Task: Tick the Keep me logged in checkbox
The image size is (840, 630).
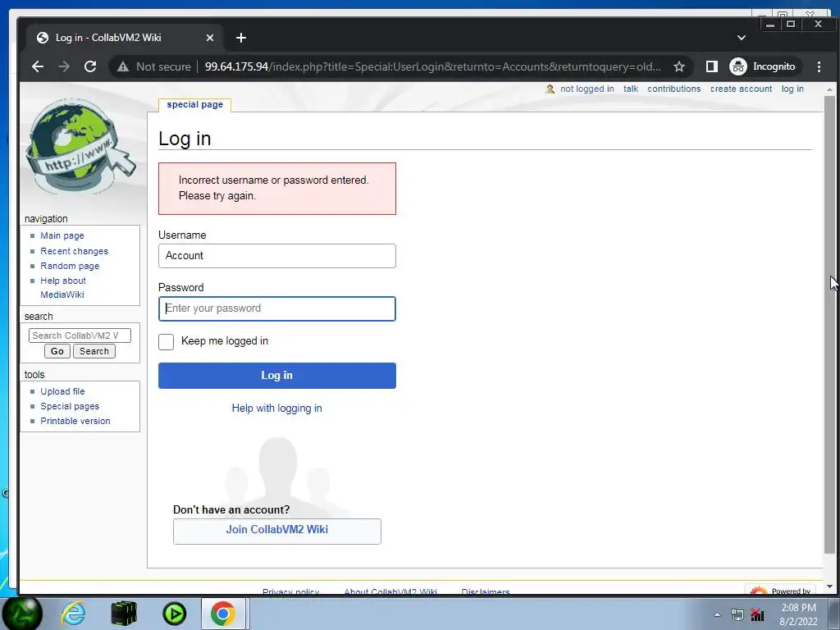Action: pyautogui.click(x=166, y=342)
